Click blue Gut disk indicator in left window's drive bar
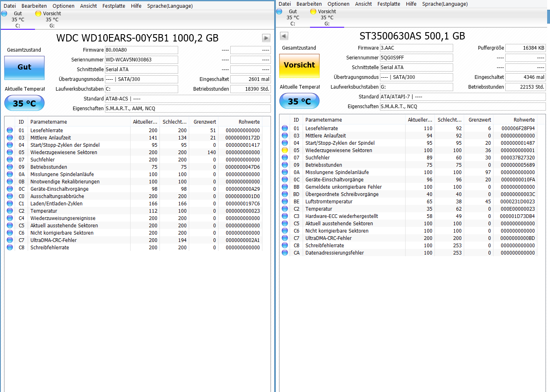The image size is (550, 392). (4, 13)
